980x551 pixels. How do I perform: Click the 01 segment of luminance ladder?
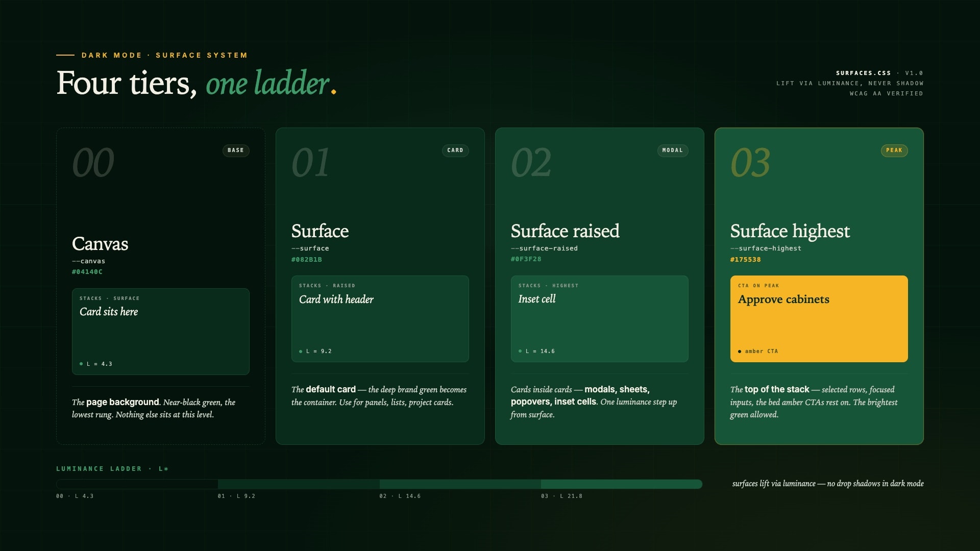point(299,484)
